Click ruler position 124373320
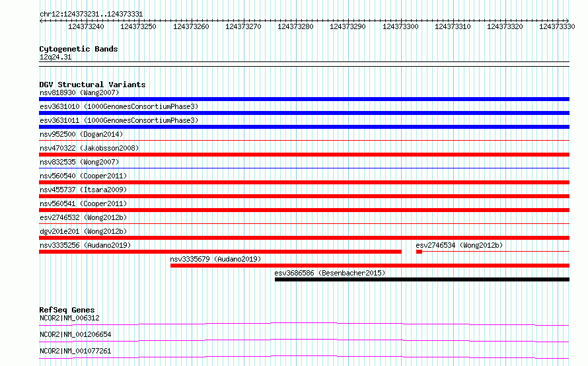 (504, 26)
